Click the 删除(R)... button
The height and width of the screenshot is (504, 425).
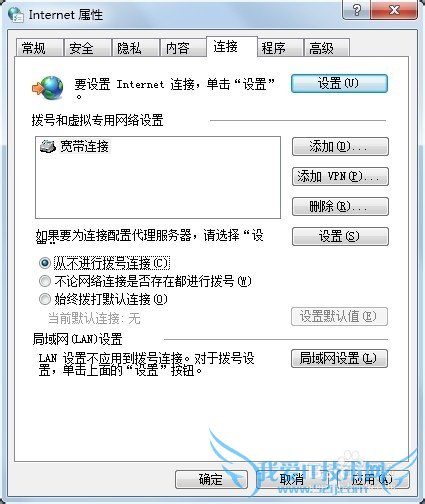coord(340,206)
